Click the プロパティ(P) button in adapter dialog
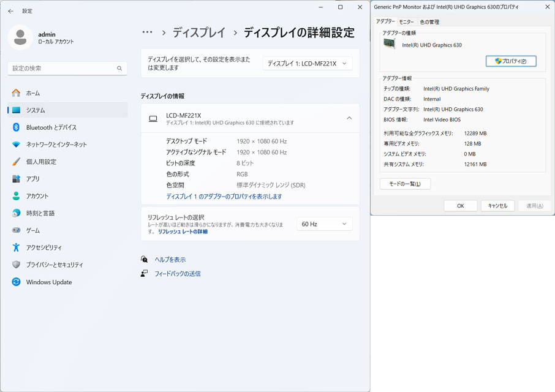This screenshot has height=392, width=555. (511, 61)
